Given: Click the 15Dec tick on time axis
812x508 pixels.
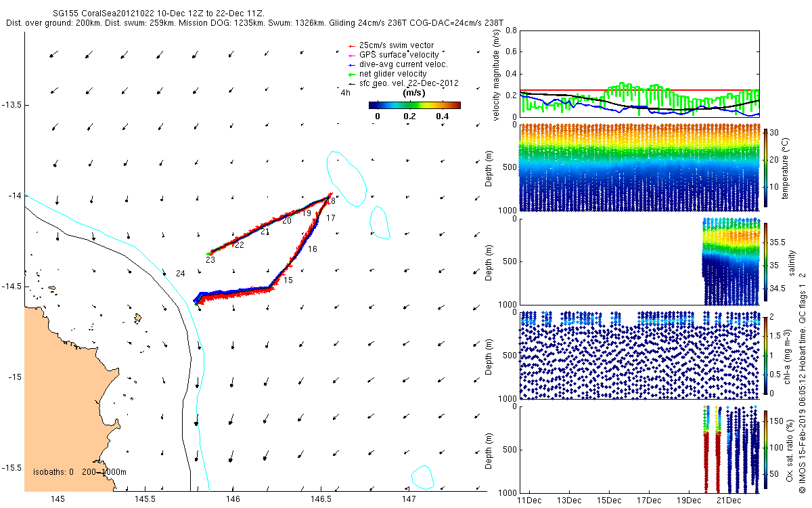Looking at the screenshot, I should [608, 500].
